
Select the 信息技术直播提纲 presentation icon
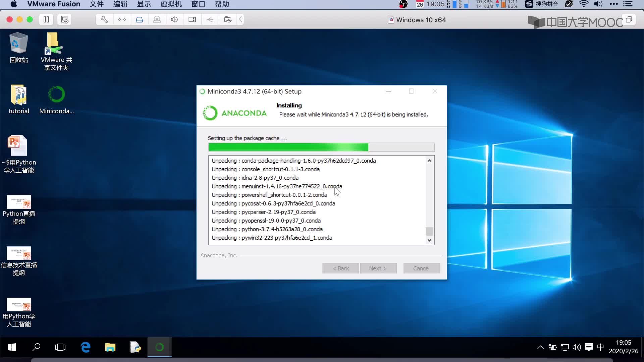point(19,261)
